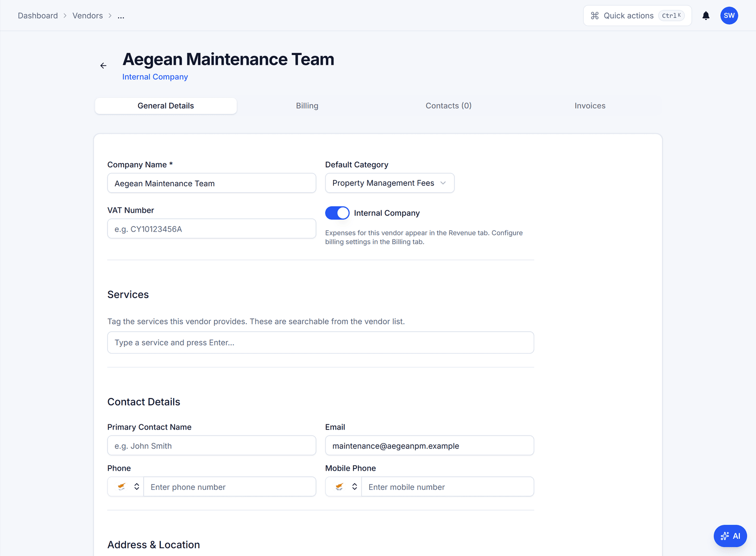Open the SW user avatar menu
The width and height of the screenshot is (756, 556).
(x=729, y=16)
